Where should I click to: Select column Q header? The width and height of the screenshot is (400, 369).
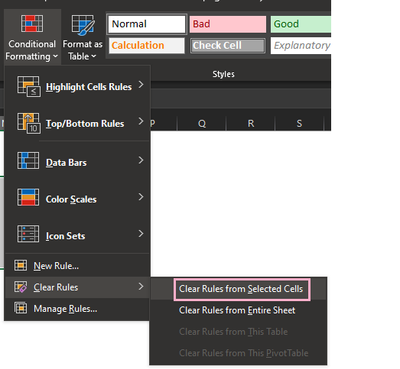coord(202,124)
